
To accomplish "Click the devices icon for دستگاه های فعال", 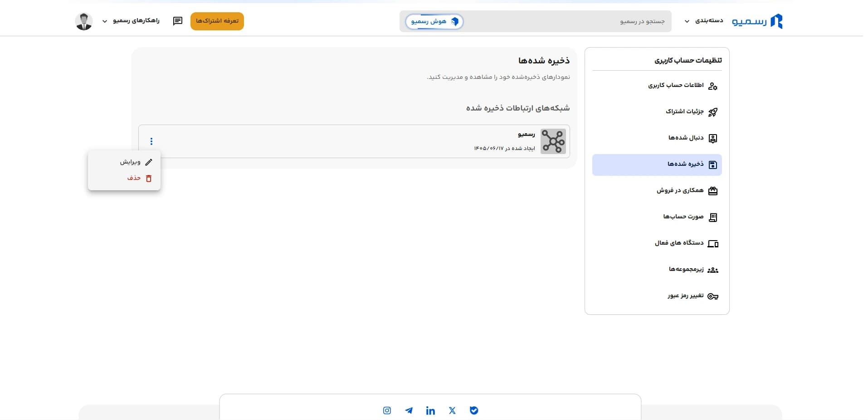I will 712,243.
